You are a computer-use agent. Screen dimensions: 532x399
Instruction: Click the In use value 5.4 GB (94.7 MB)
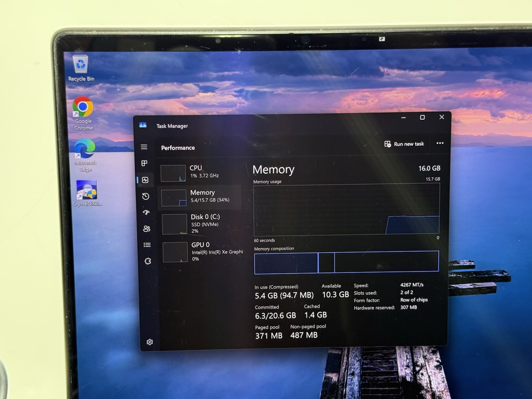coord(284,295)
